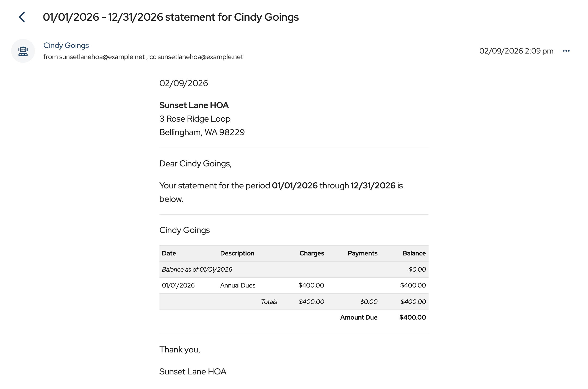This screenshot has height=389, width=588.
Task: Open the three-dot more options menu
Action: click(566, 51)
